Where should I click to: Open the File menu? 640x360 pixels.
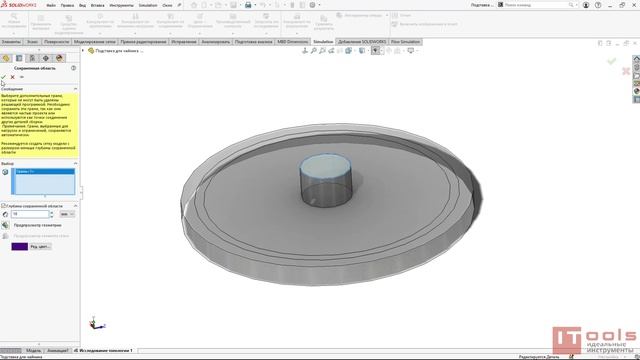[51, 5]
